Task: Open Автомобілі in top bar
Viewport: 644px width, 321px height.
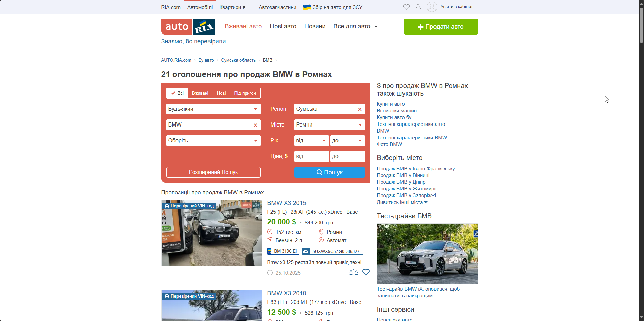Action: coord(200,7)
